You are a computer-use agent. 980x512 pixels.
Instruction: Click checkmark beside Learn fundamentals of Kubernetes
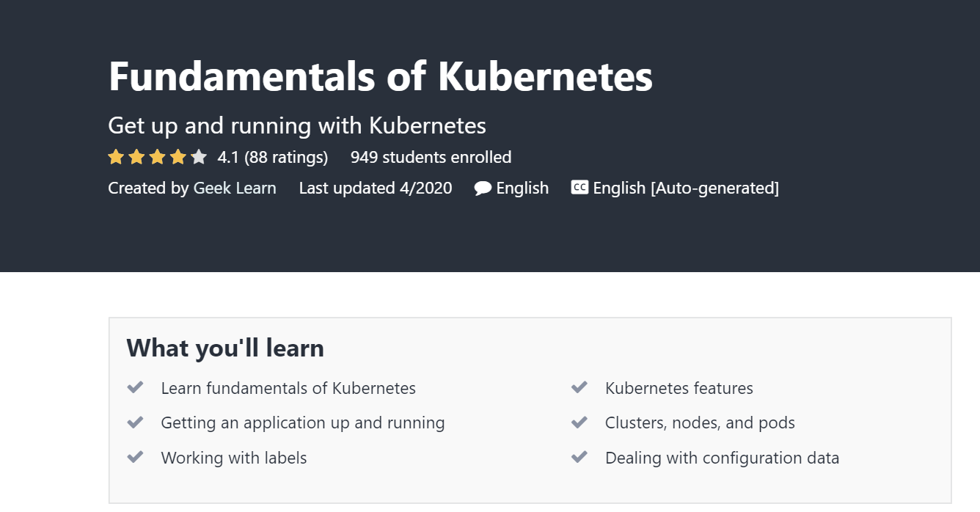[135, 387]
